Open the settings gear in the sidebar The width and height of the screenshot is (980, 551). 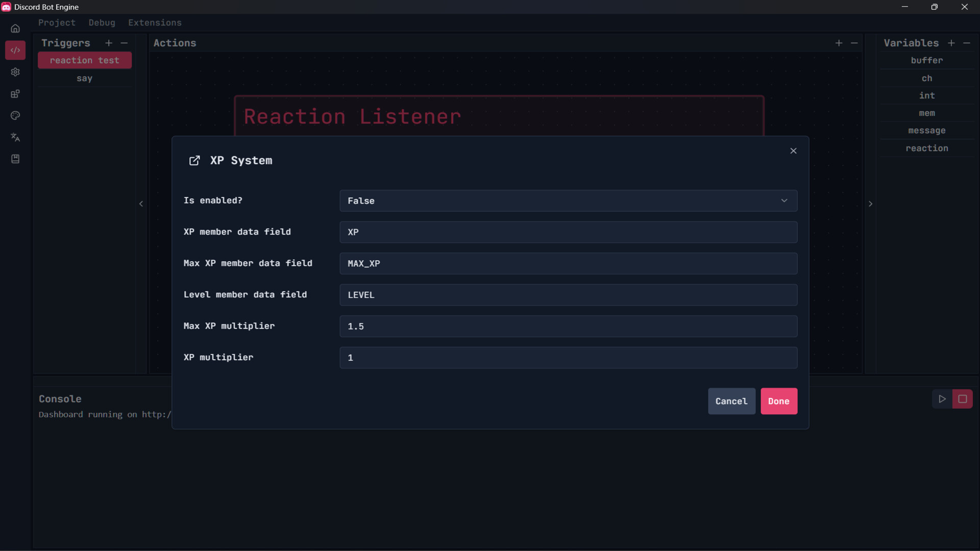coord(15,72)
